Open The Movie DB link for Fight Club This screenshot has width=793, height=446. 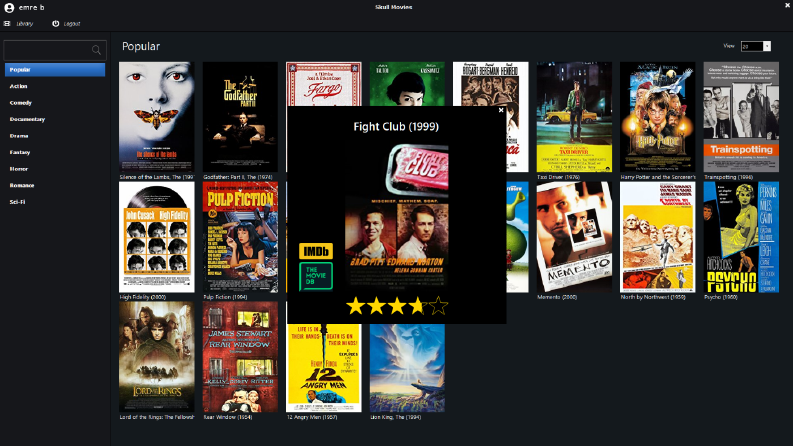point(316,276)
